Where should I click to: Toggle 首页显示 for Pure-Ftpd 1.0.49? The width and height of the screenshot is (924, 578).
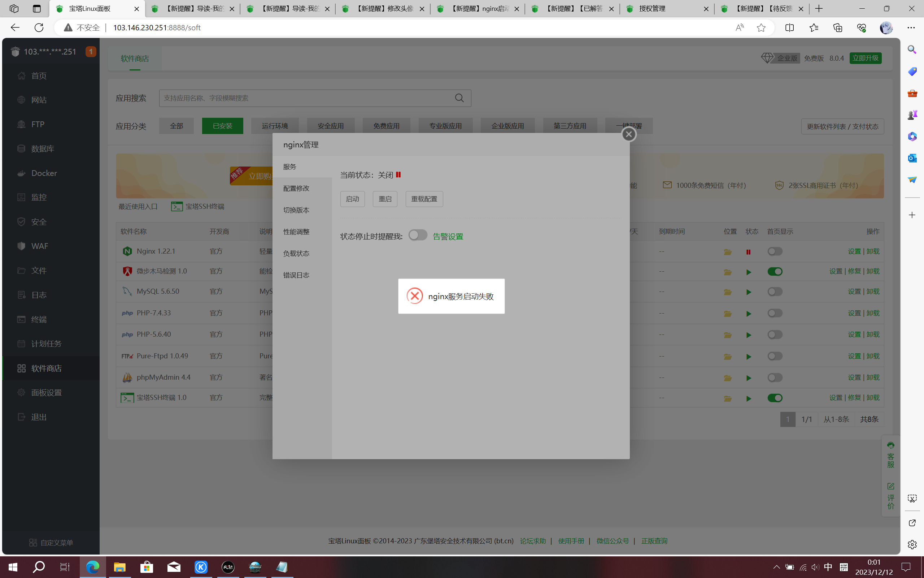click(x=775, y=356)
